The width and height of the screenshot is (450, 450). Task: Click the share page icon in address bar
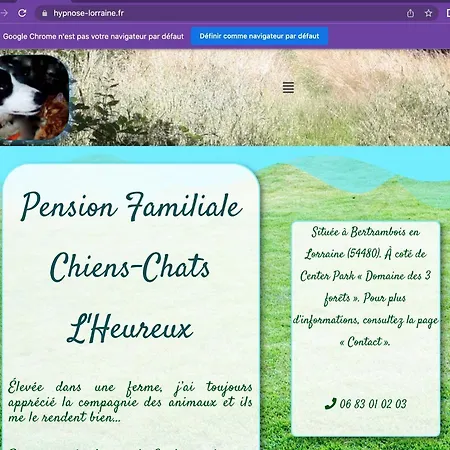[x=410, y=13]
